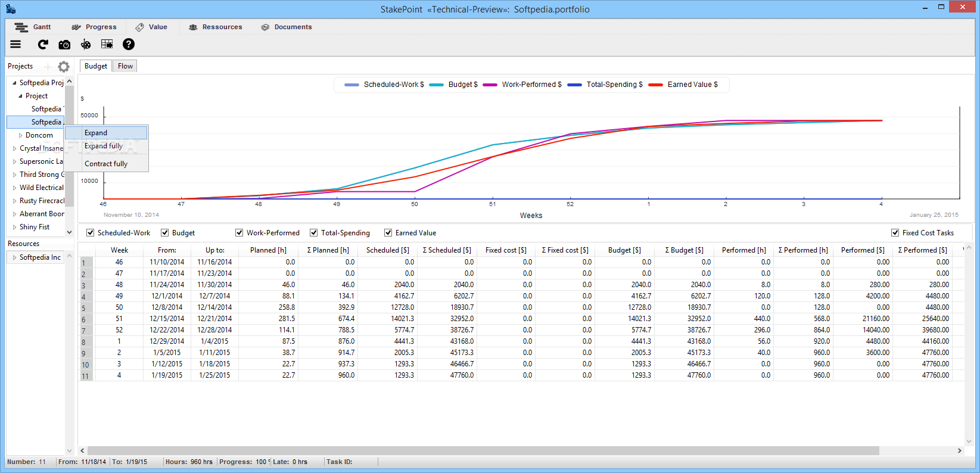
Task: Expand the Softpedia Inc resource node
Action: tap(14, 257)
